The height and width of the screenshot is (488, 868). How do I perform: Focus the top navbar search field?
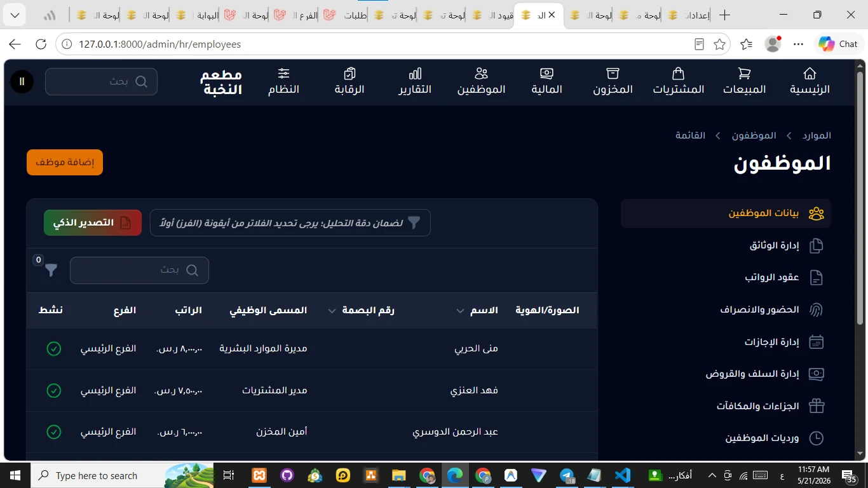101,81
